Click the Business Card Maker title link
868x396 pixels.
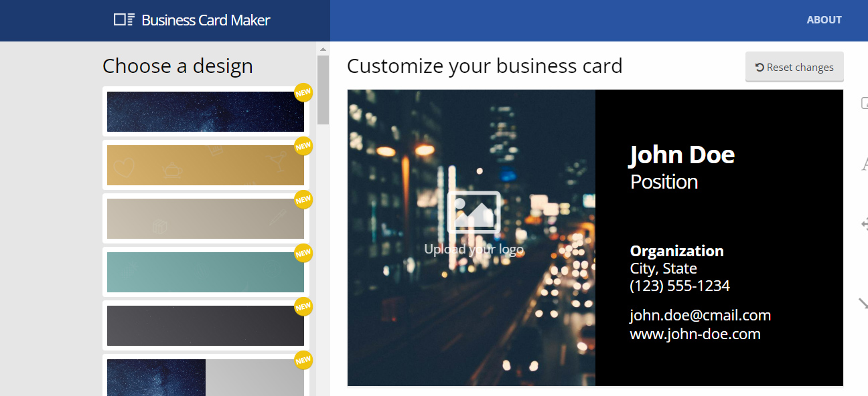point(206,20)
